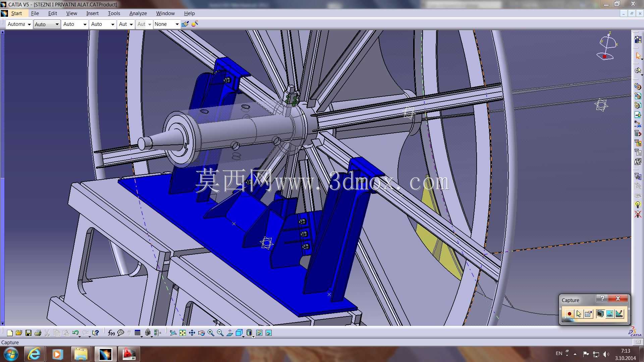This screenshot has width=644, height=362.
Task: Open the File menu
Action: pyautogui.click(x=35, y=13)
